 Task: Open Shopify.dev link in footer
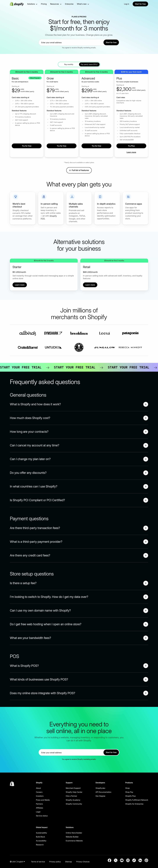(x=100, y=788)
